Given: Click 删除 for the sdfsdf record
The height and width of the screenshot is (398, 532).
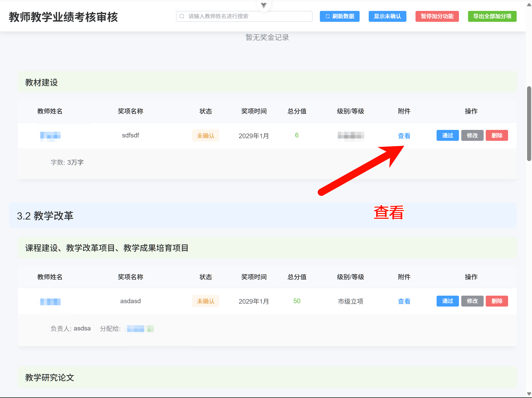Looking at the screenshot, I should 497,135.
